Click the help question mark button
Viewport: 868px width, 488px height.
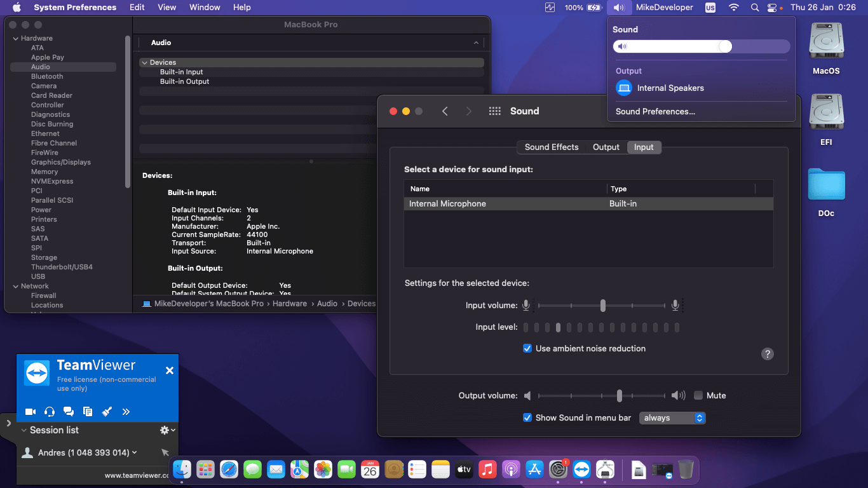point(768,354)
